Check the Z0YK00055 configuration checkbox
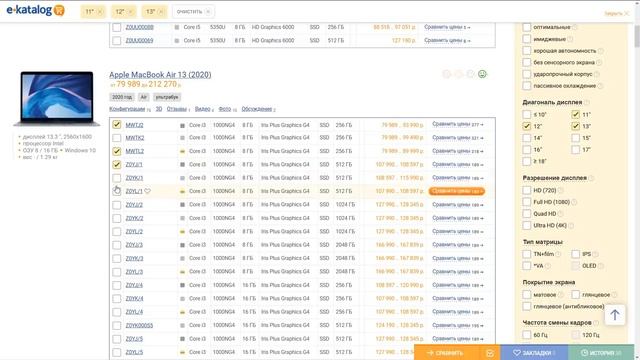The image size is (640, 360). pyautogui.click(x=117, y=325)
